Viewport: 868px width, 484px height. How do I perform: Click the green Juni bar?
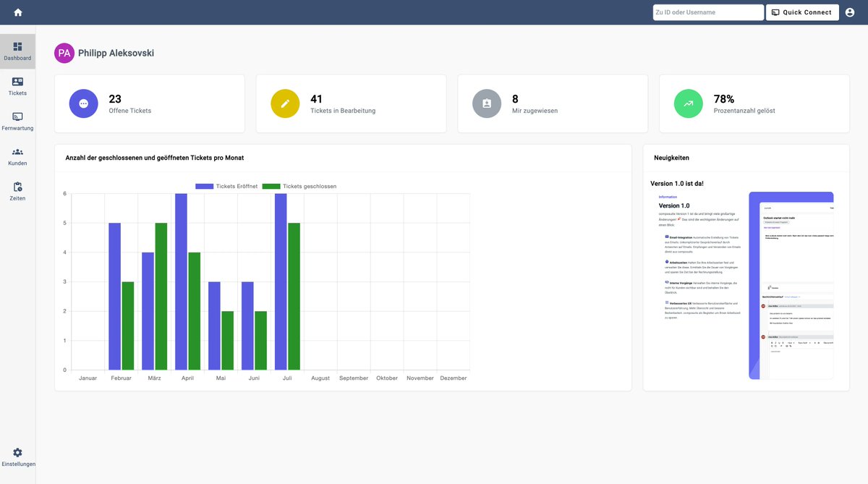(x=260, y=341)
